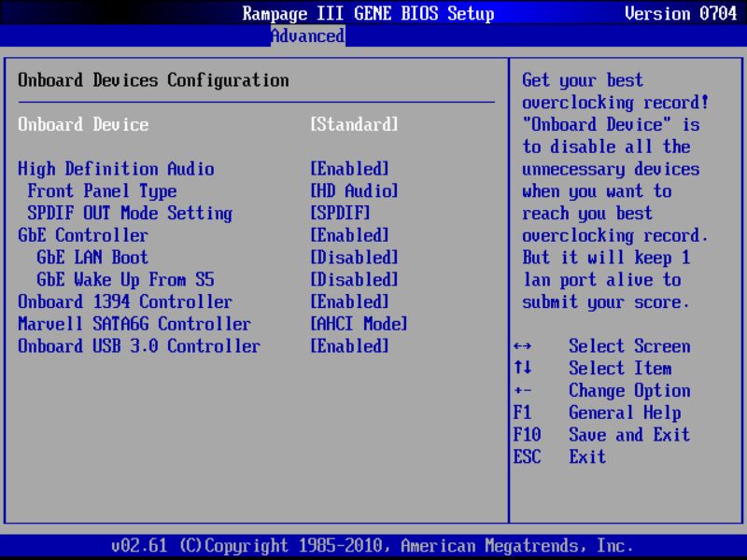Screen dimensions: 747x560
Task: Click the Select Screen legend text
Action: click(x=629, y=345)
